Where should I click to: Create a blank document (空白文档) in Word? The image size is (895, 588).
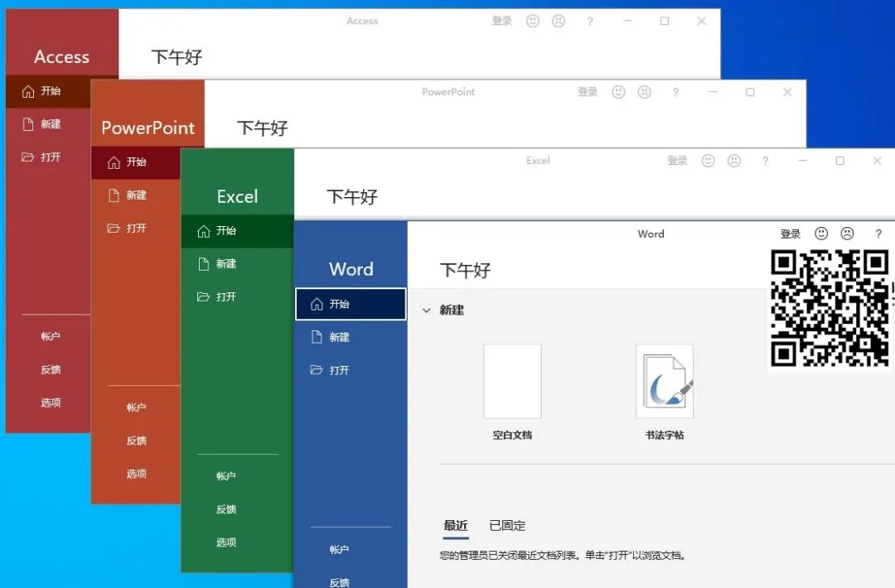pyautogui.click(x=513, y=393)
